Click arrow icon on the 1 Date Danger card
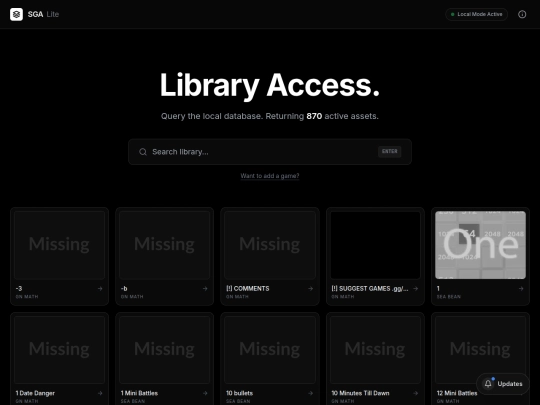 [x=100, y=393]
